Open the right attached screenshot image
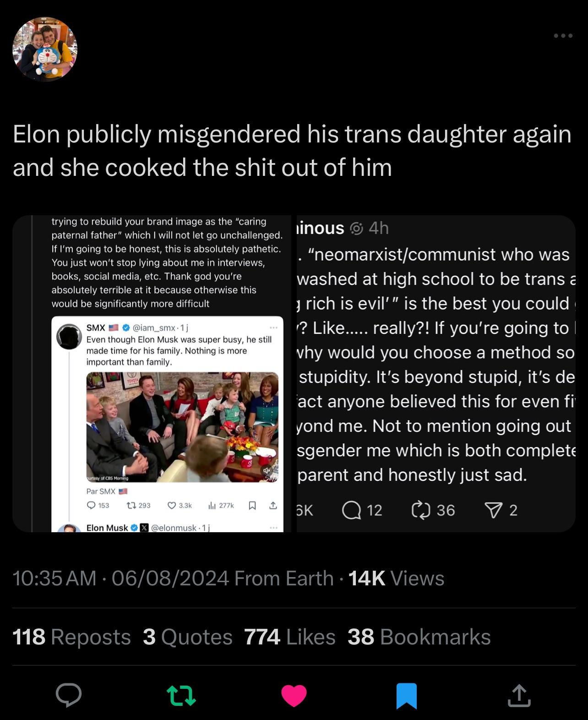Viewport: 588px width, 720px height. [436, 373]
